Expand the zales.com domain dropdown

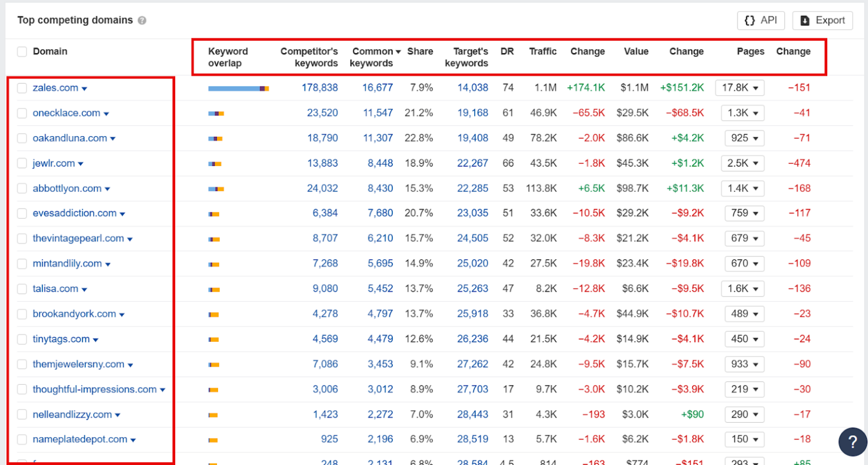point(84,88)
